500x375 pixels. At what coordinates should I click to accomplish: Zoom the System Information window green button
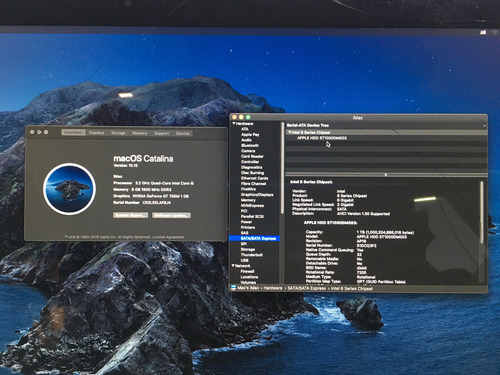tap(248, 117)
